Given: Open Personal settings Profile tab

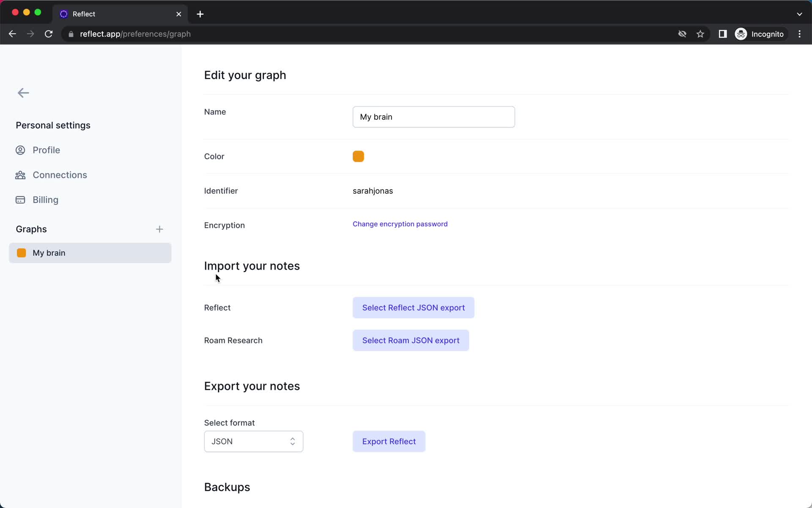Looking at the screenshot, I should point(46,150).
